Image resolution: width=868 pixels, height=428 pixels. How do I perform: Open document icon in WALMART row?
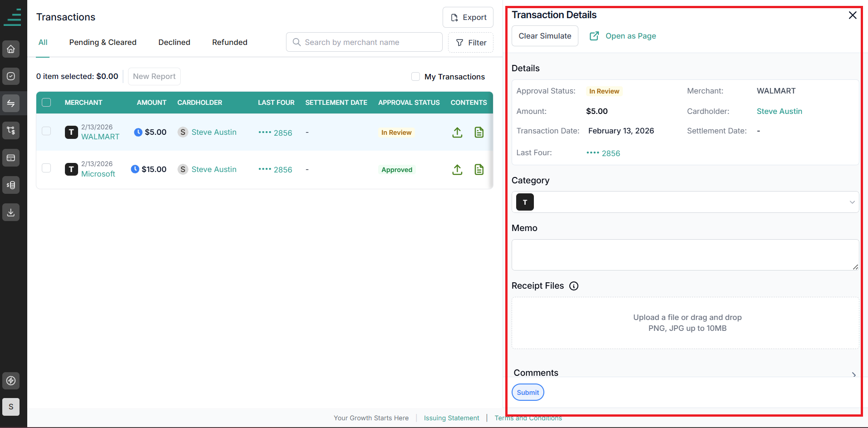479,133
